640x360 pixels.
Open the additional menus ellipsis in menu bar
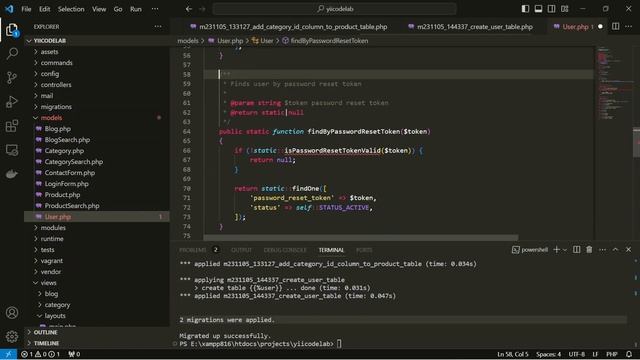click(x=155, y=9)
